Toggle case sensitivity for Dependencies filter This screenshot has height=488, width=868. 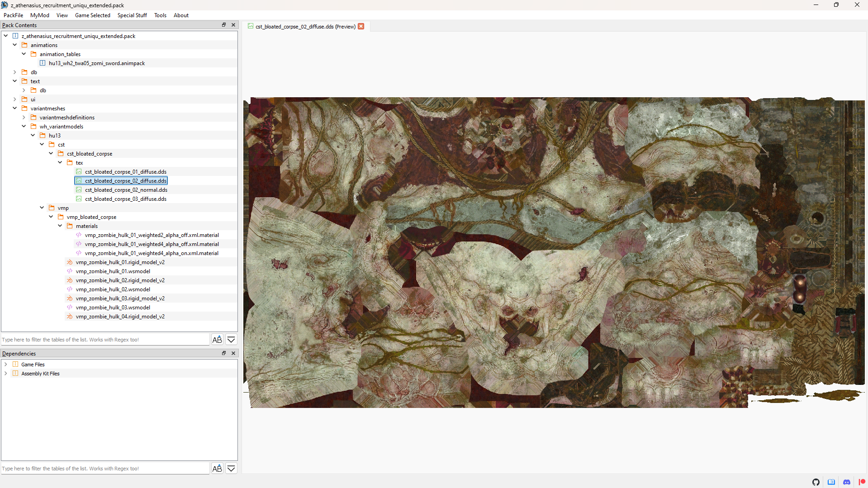pyautogui.click(x=217, y=469)
